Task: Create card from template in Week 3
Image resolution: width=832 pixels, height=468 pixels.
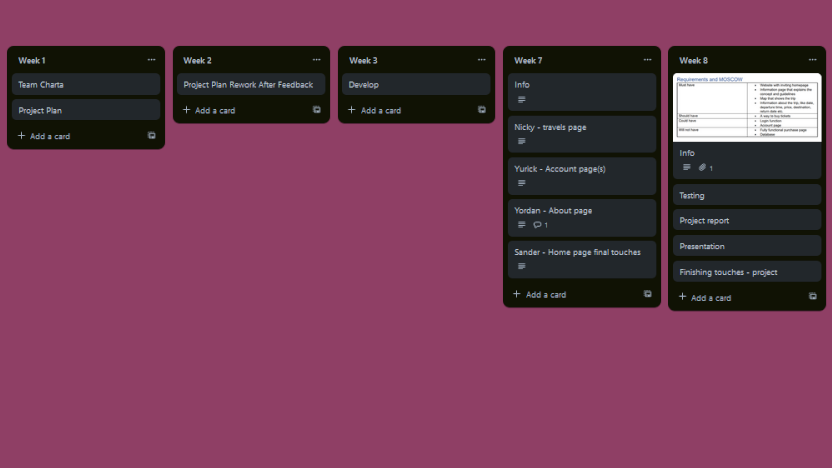Action: point(482,110)
